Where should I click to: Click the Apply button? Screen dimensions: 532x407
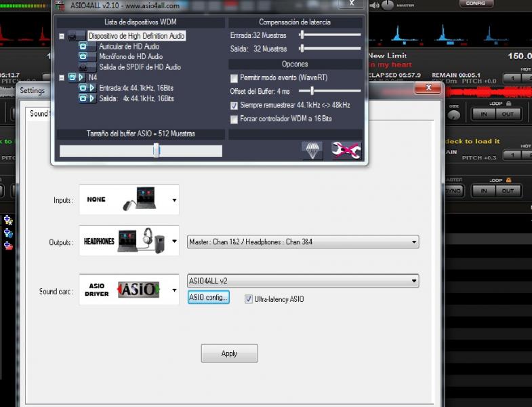229,353
